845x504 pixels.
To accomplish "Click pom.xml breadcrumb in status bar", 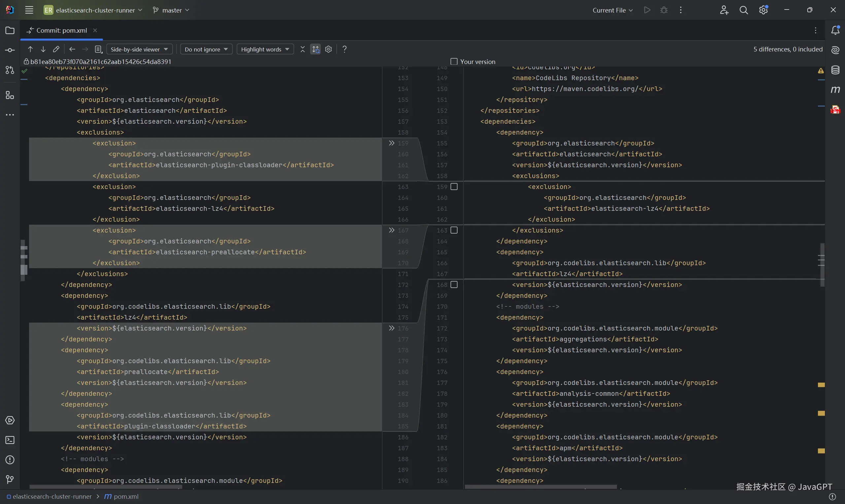I will pyautogui.click(x=126, y=496).
